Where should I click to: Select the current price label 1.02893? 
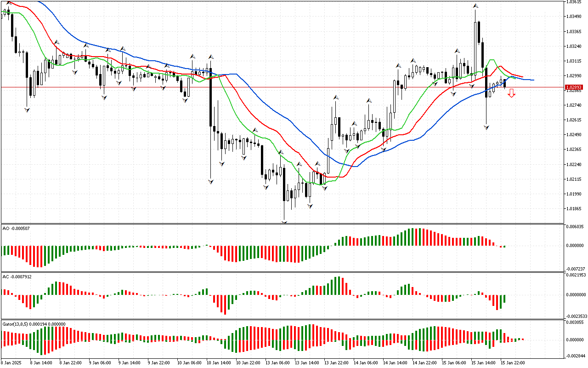pos(574,87)
